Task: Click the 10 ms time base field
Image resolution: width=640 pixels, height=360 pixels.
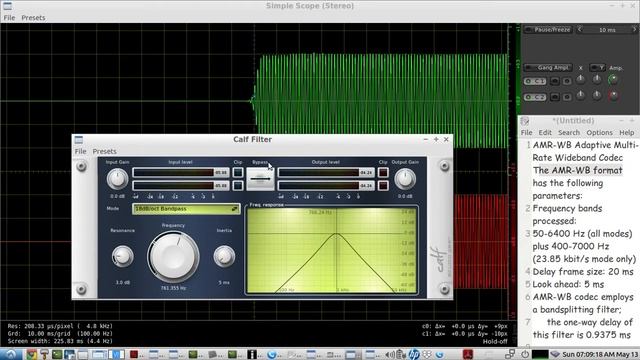Action: click(x=607, y=30)
